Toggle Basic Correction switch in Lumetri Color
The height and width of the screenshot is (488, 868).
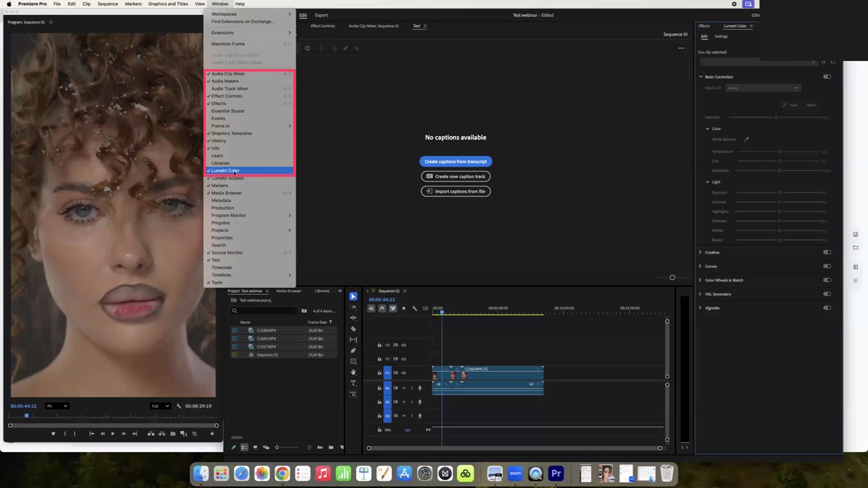[x=827, y=77]
